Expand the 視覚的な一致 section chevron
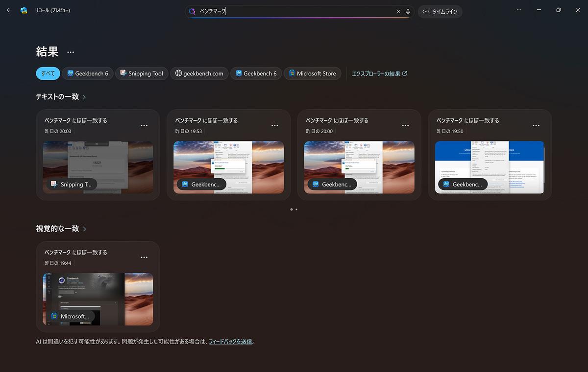Screen dimensions: 588x372 pos(84,229)
